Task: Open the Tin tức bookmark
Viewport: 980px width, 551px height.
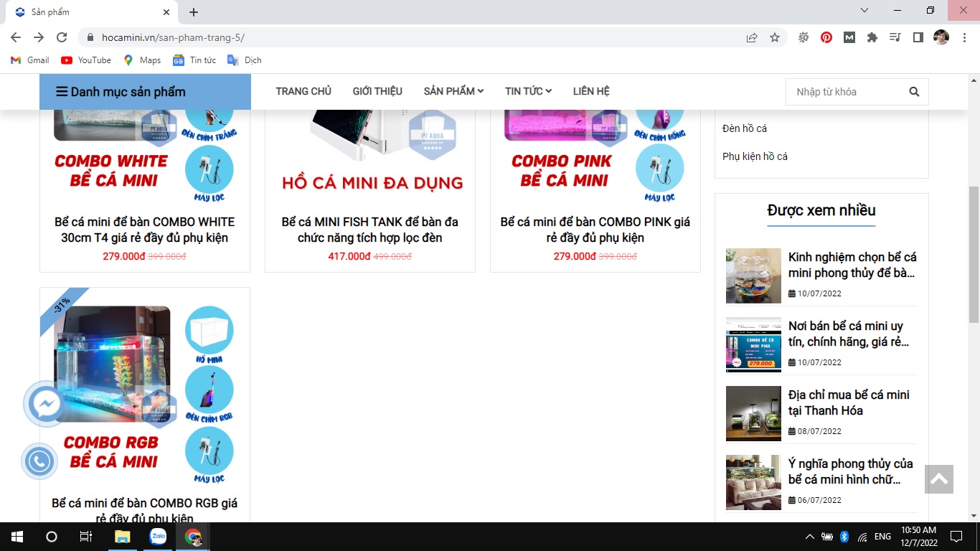Action: click(194, 60)
